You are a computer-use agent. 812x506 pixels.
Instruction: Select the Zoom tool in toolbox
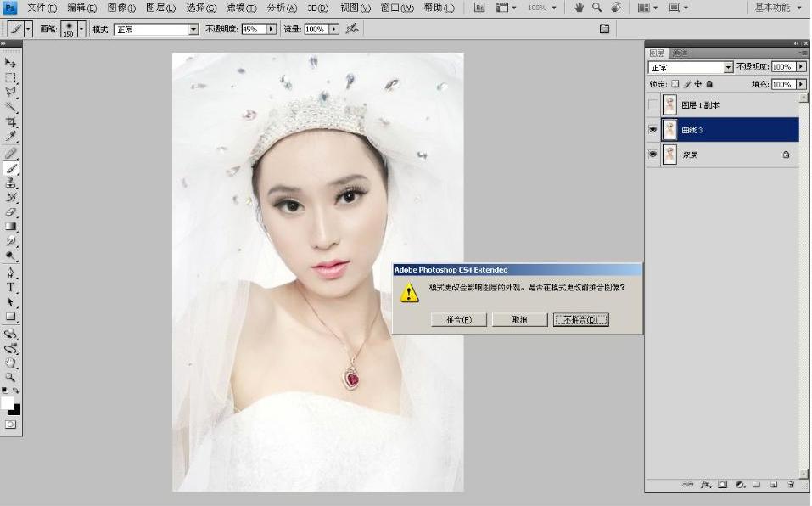pyautogui.click(x=10, y=377)
